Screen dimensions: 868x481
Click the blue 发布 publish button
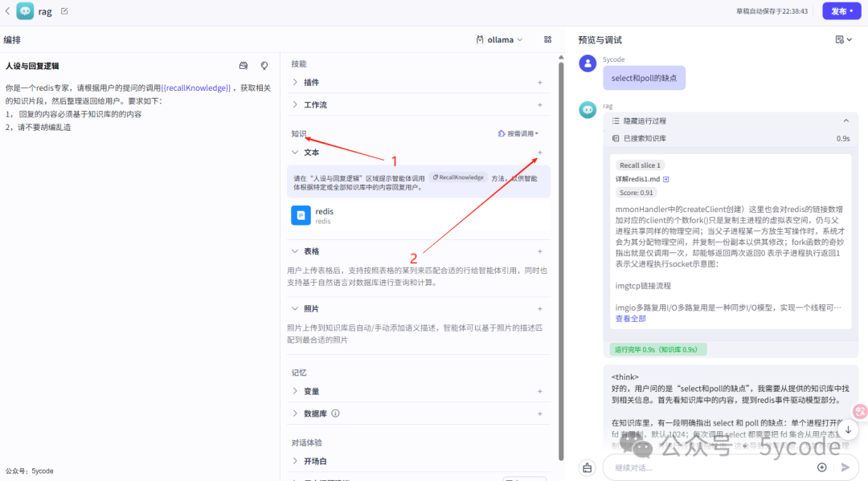pos(841,11)
